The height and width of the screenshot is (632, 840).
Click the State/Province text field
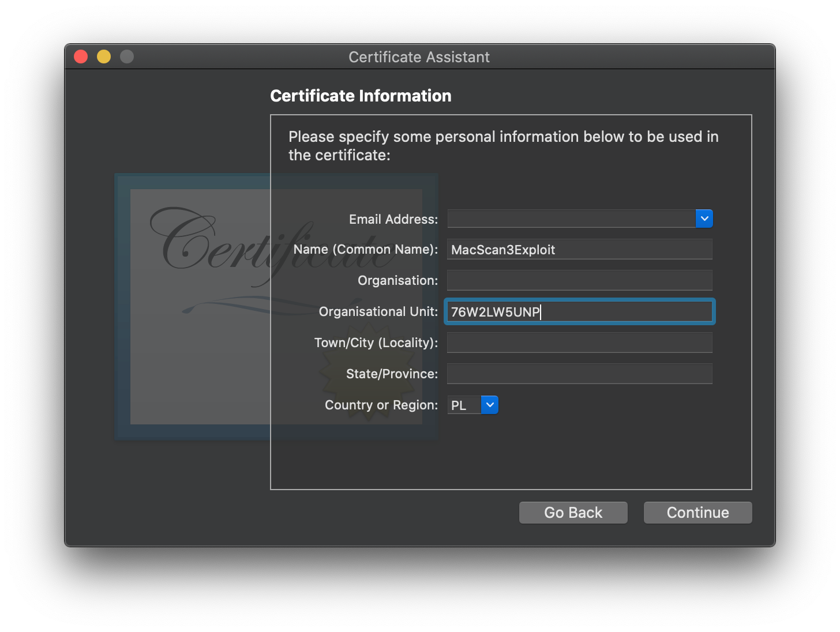(579, 374)
